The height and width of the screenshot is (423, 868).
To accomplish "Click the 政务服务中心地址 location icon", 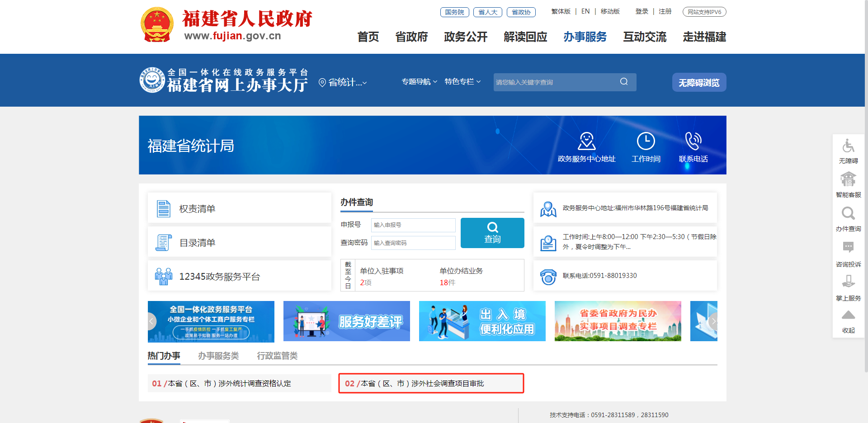I will 586,141.
